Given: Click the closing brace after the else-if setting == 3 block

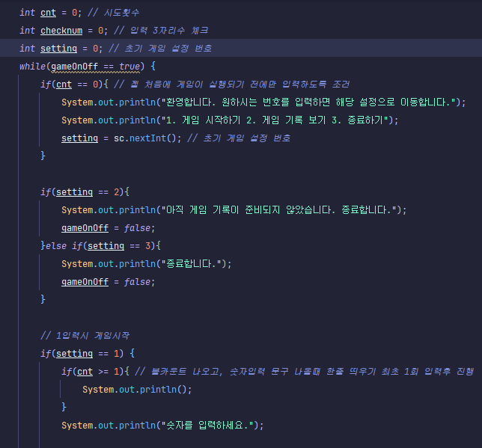Looking at the screenshot, I should tap(43, 299).
